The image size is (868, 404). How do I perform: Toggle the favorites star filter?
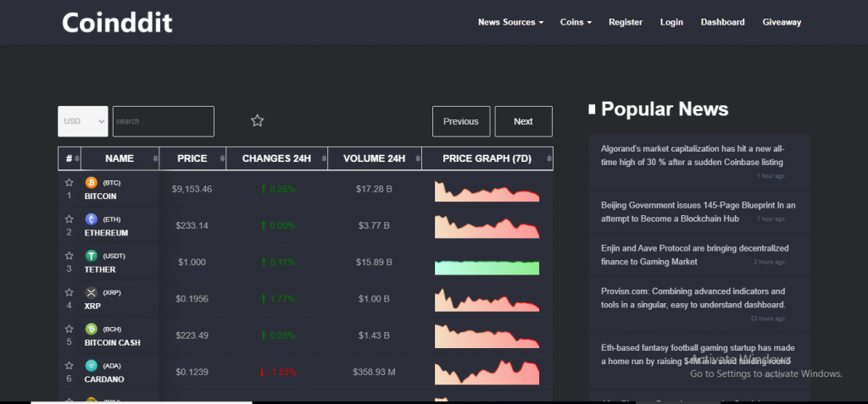pyautogui.click(x=258, y=120)
